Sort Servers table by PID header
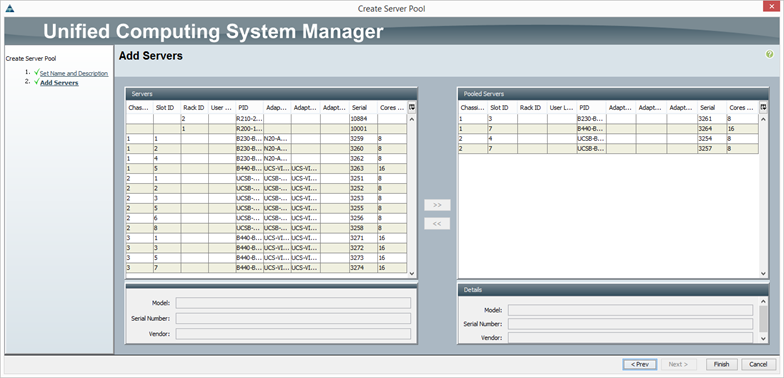 (250, 108)
